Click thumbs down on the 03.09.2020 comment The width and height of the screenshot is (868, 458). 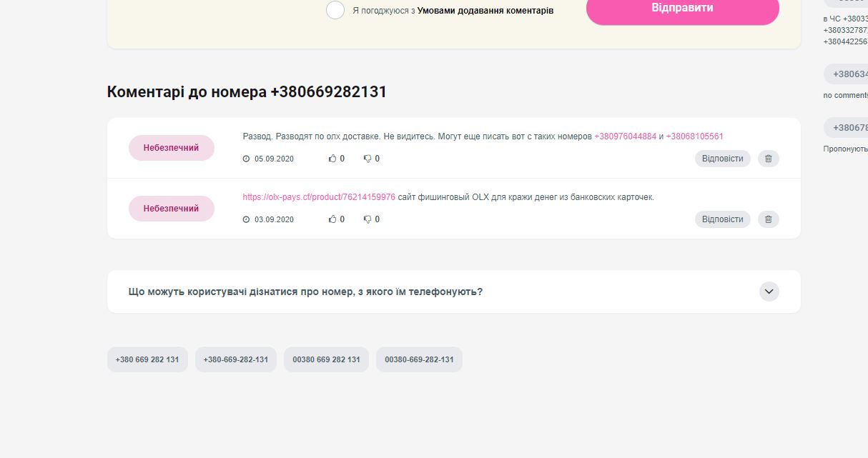(368, 219)
